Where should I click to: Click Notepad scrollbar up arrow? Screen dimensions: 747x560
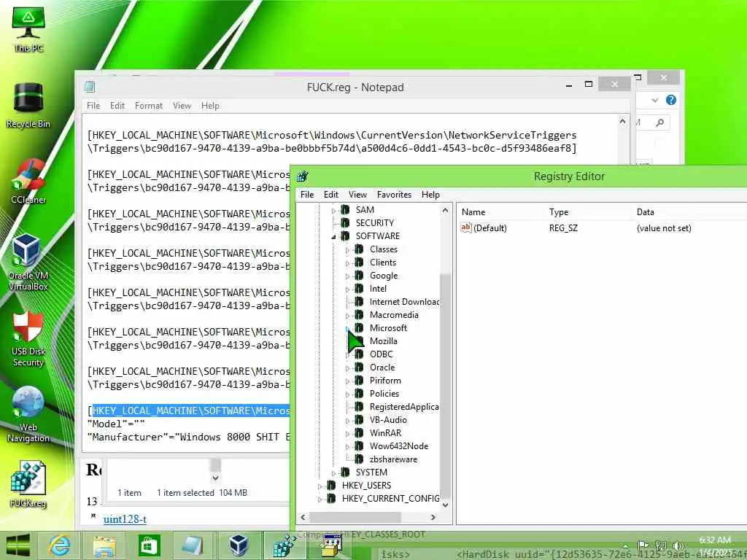622,122
